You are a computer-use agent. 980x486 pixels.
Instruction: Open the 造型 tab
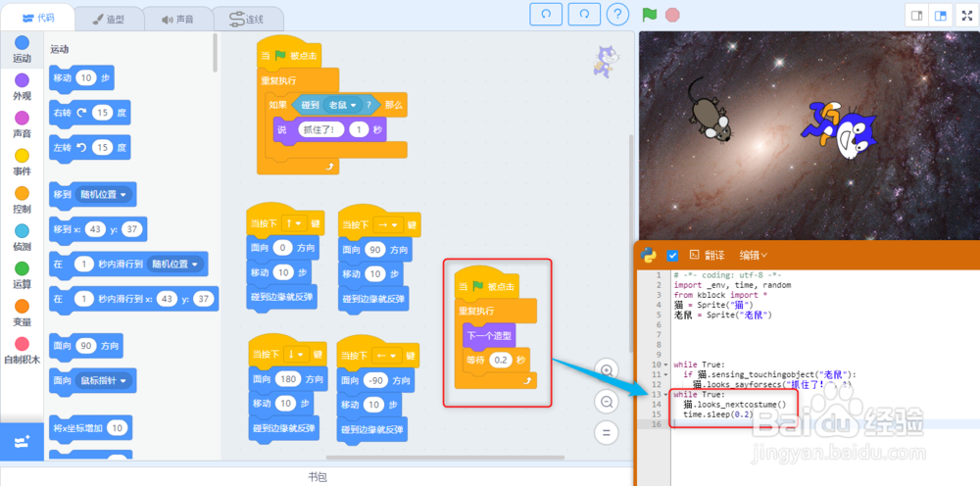coord(109,19)
